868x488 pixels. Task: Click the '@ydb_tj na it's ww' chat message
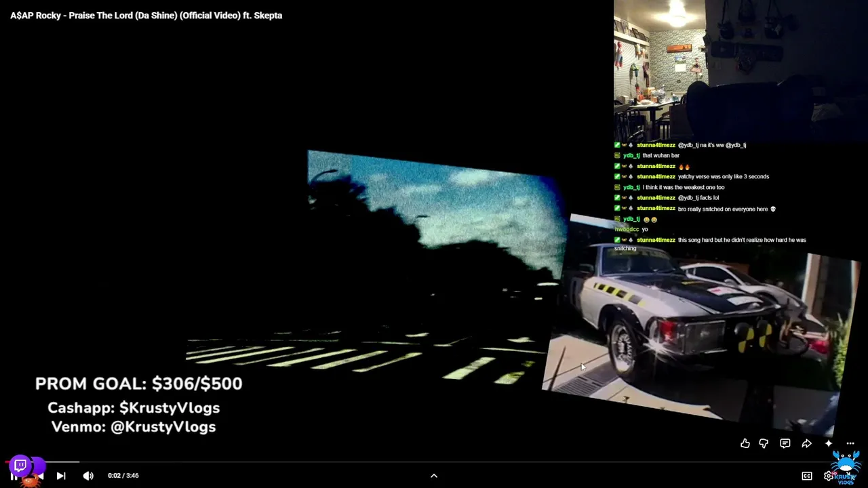click(x=712, y=145)
